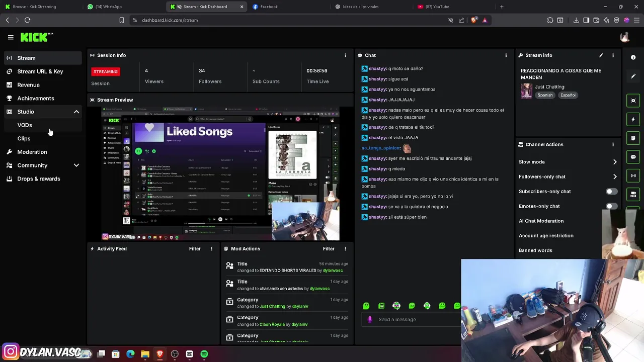
Task: Select the first green emote above chat input
Action: point(366,306)
